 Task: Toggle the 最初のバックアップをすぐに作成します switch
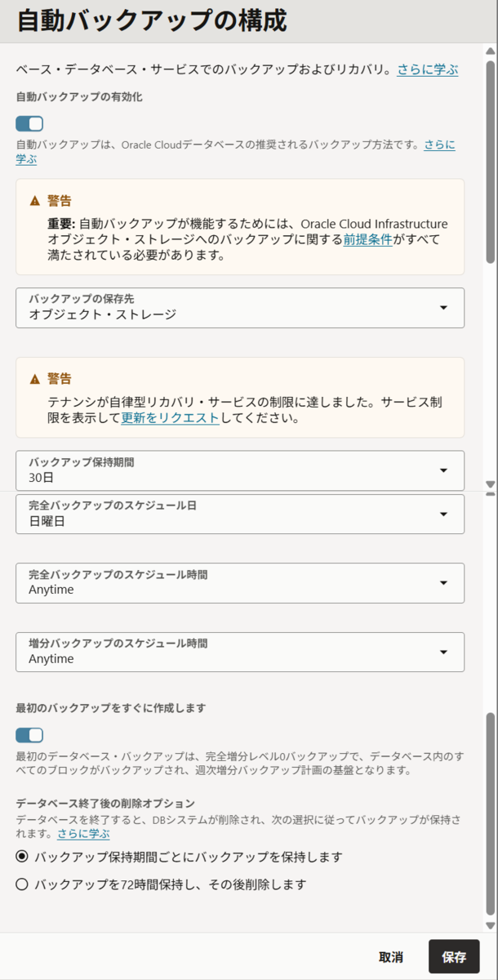[29, 735]
